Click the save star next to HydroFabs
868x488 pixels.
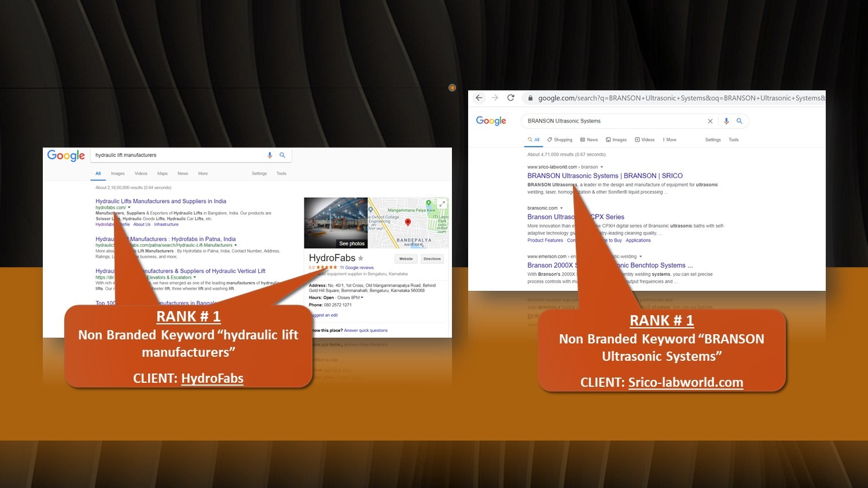(x=361, y=258)
